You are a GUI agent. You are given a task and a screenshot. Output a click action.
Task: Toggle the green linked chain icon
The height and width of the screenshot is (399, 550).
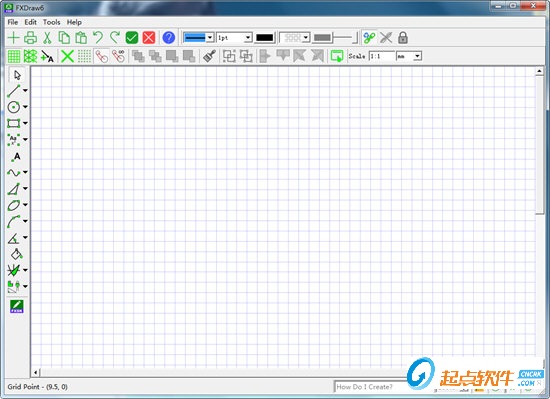[x=369, y=38]
